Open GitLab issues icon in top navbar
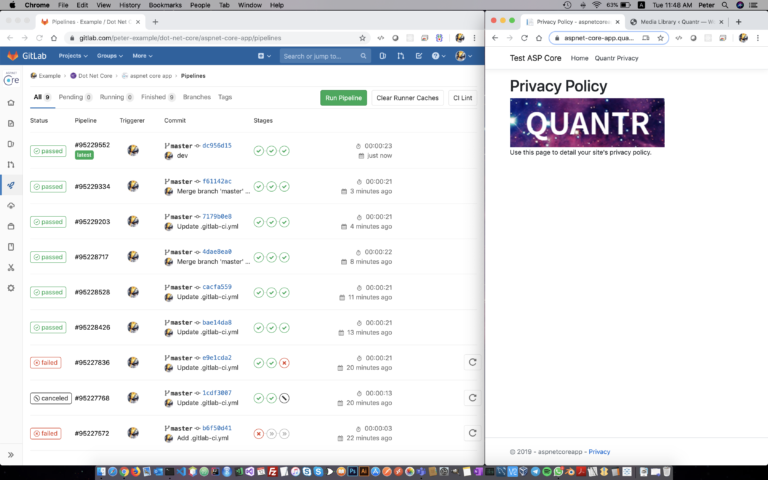768x480 pixels. (383, 56)
